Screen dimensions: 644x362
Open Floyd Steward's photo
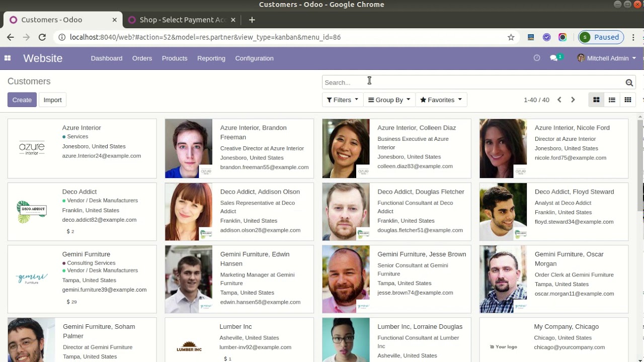pos(503,212)
